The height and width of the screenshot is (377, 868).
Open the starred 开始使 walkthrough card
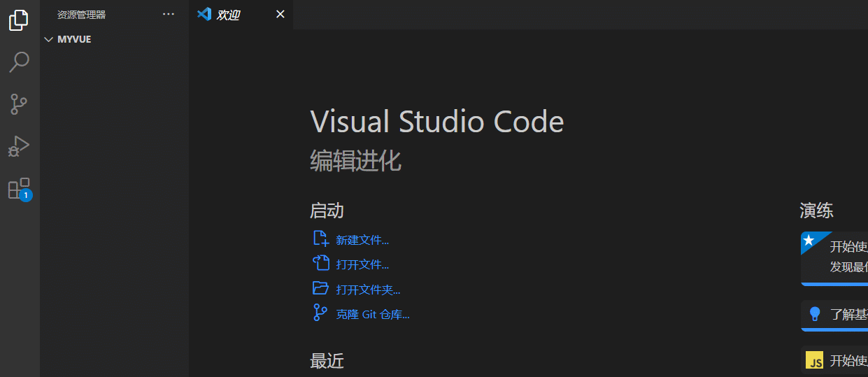pos(834,259)
